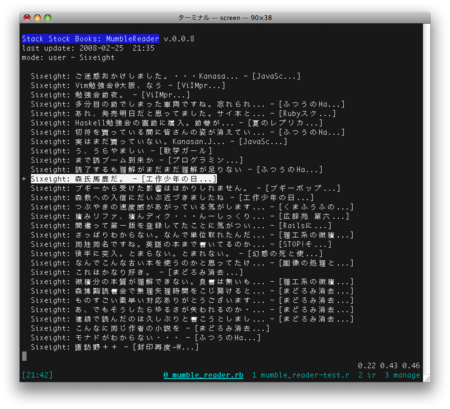Select the 0 mumble_reader.rb screen tab
Viewport: 450px width, 409px height.
pos(203,375)
